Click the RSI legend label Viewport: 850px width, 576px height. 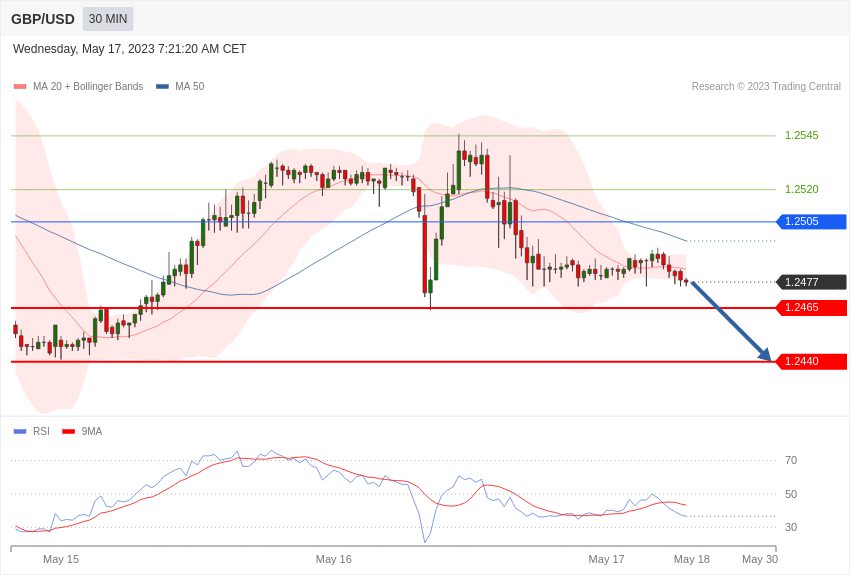tap(41, 431)
